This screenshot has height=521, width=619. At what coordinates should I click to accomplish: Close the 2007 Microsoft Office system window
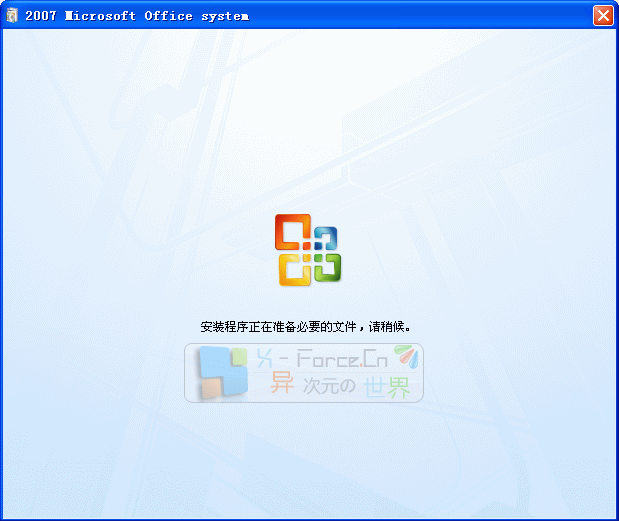point(603,16)
